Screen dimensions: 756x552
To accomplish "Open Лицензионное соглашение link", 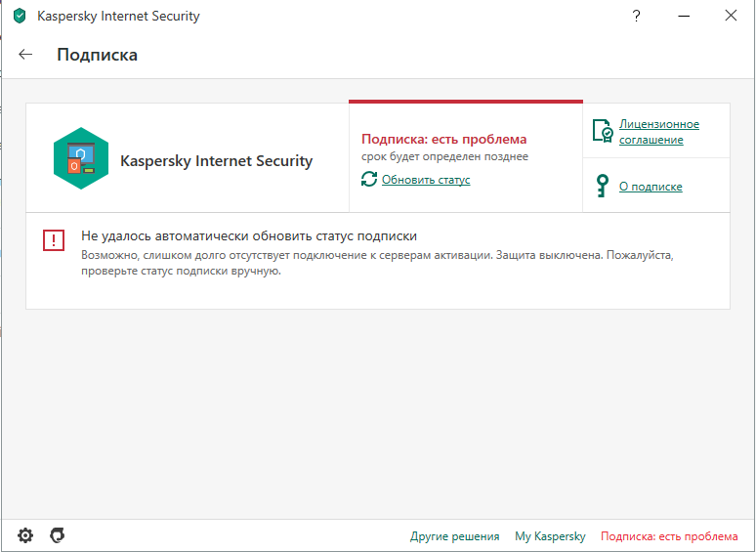I will (659, 132).
